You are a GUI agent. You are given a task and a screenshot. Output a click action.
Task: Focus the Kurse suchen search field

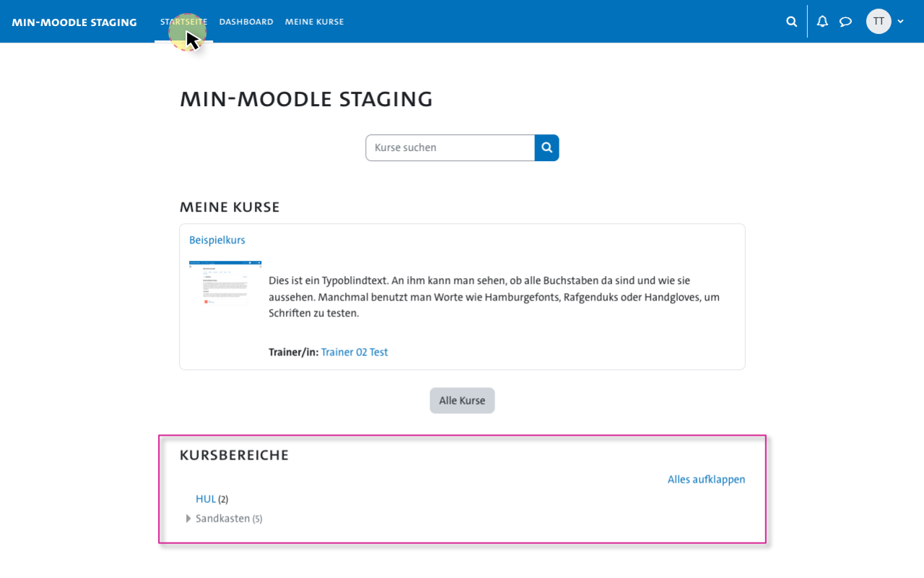point(450,147)
